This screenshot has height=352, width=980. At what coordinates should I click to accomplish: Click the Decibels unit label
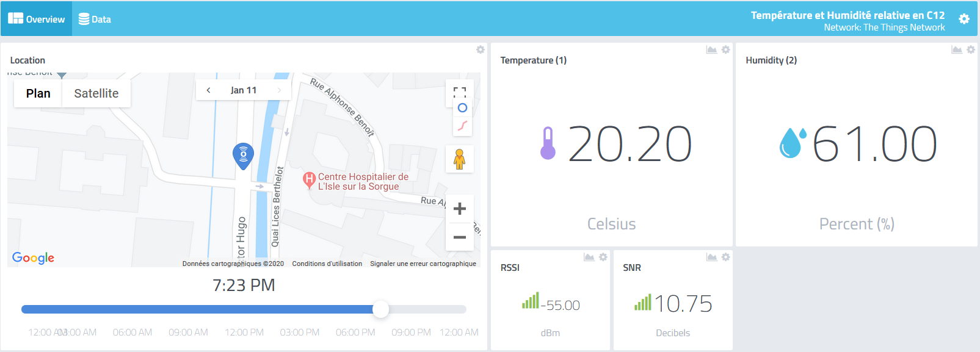click(673, 333)
